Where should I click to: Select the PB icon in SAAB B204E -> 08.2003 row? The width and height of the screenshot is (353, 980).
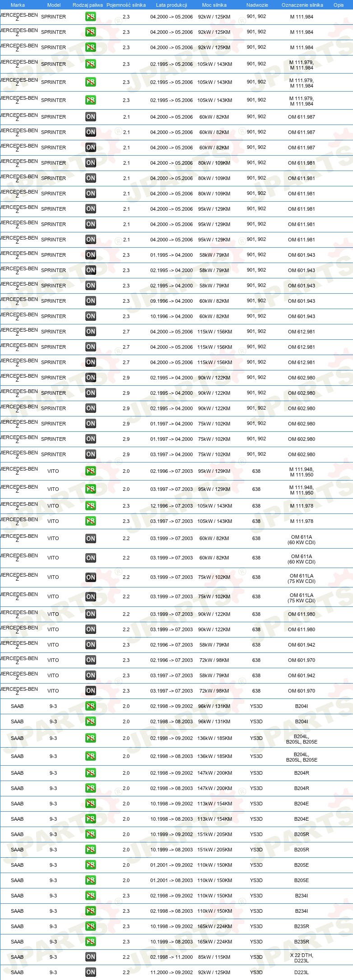(x=91, y=819)
